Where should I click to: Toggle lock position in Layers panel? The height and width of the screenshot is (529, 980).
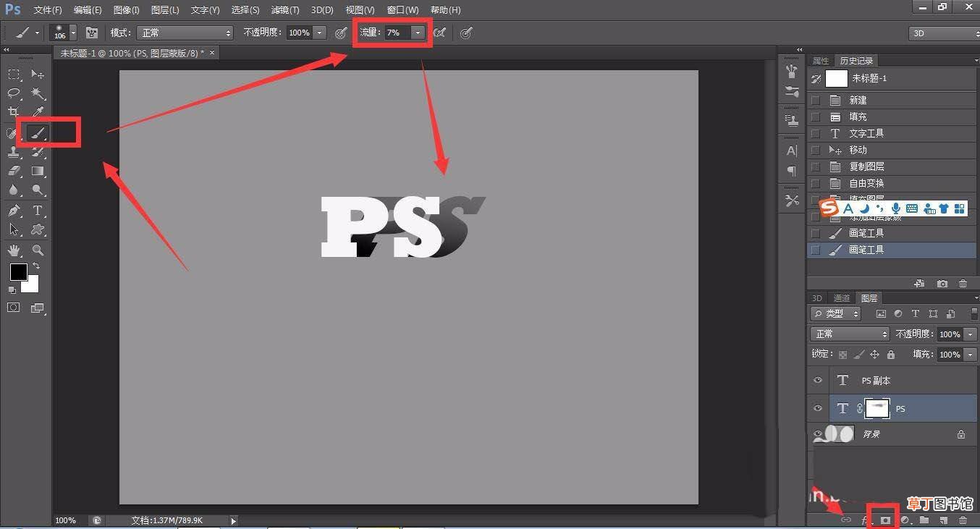874,355
